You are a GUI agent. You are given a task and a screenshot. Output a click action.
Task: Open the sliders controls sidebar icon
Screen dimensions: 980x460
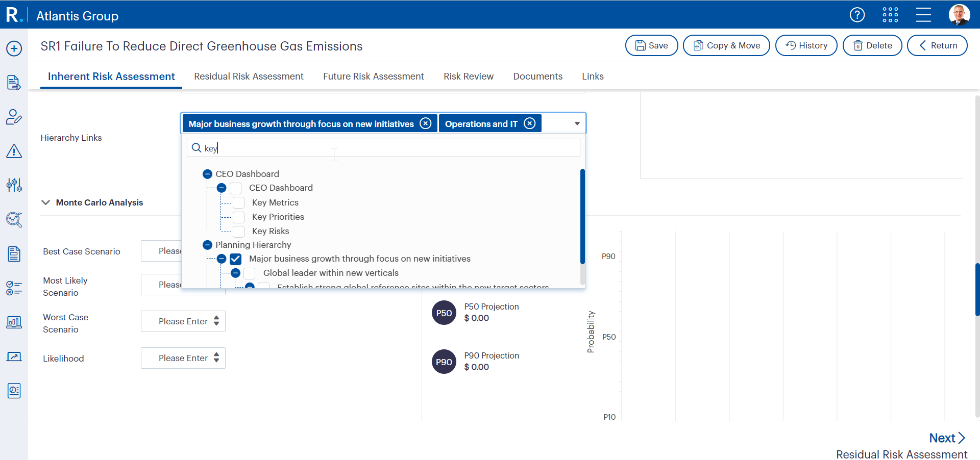coord(14,185)
